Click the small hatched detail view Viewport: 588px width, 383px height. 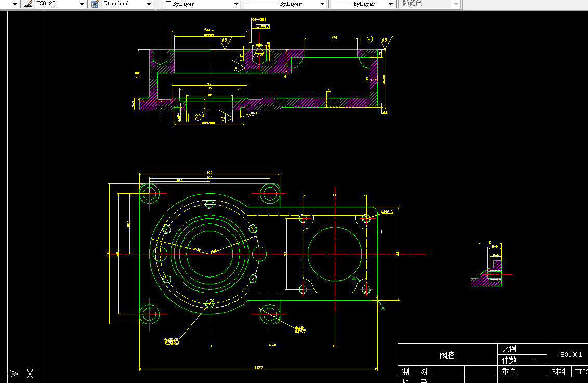tap(487, 273)
